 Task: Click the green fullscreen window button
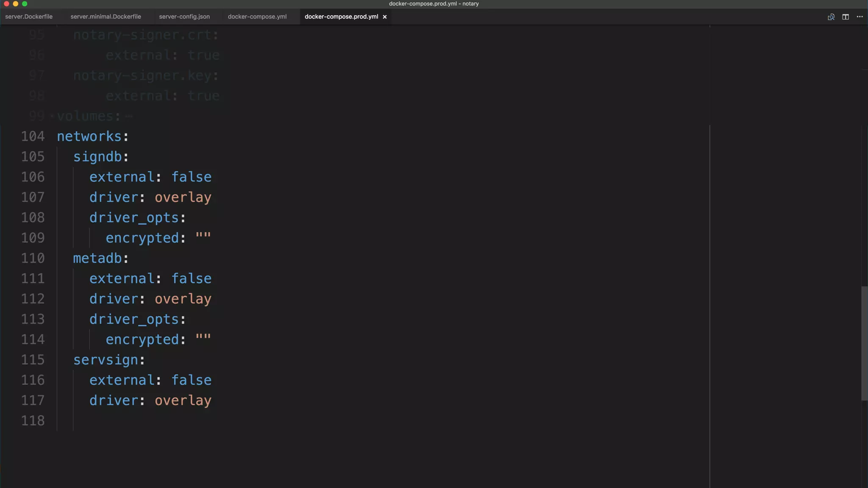(25, 4)
